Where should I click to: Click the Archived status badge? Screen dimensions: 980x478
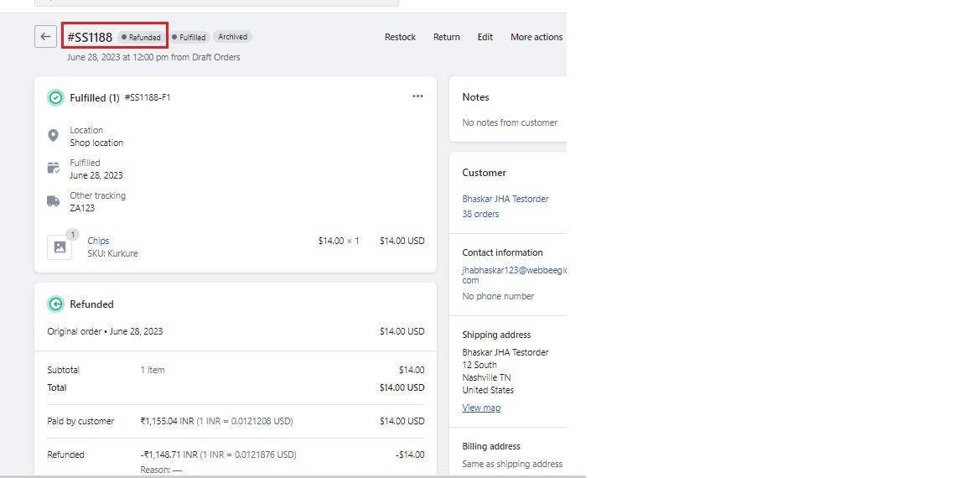[x=232, y=37]
